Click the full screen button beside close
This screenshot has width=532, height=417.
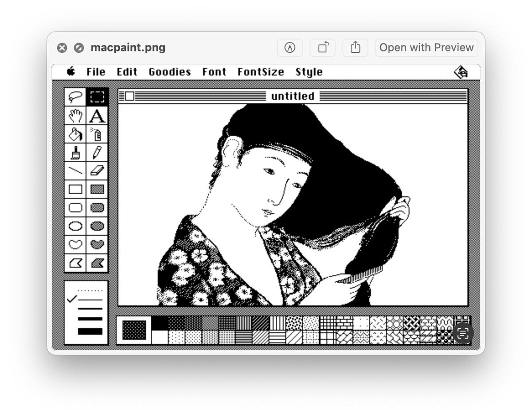click(78, 48)
